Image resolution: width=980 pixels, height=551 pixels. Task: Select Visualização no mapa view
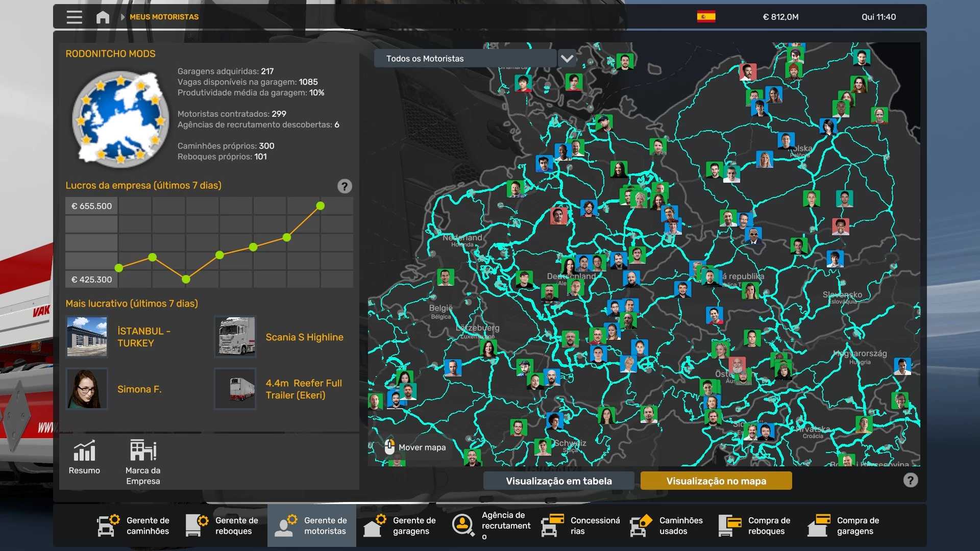pyautogui.click(x=716, y=481)
